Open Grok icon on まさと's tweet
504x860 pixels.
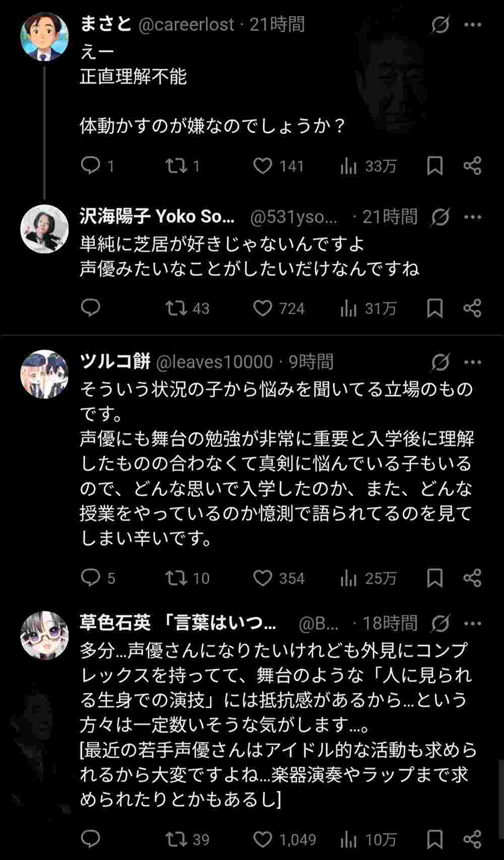(x=440, y=24)
